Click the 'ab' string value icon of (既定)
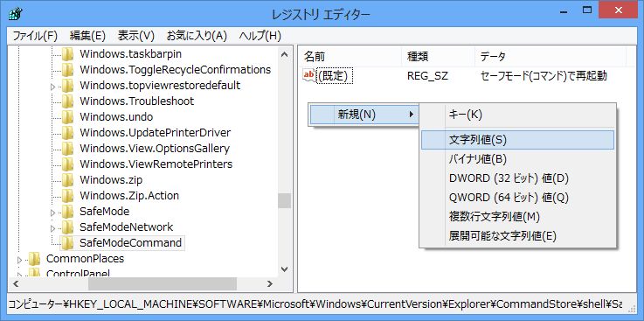The image size is (644, 321). [x=309, y=75]
